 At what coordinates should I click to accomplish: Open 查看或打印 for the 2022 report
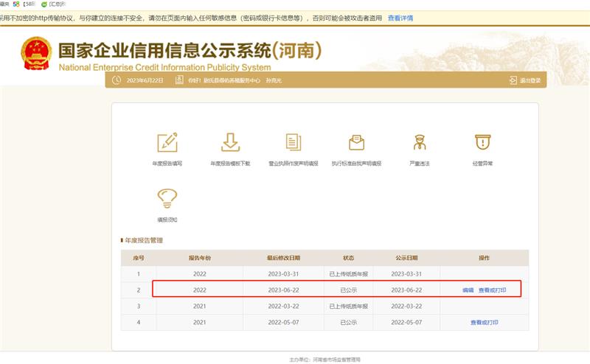pyautogui.click(x=493, y=290)
